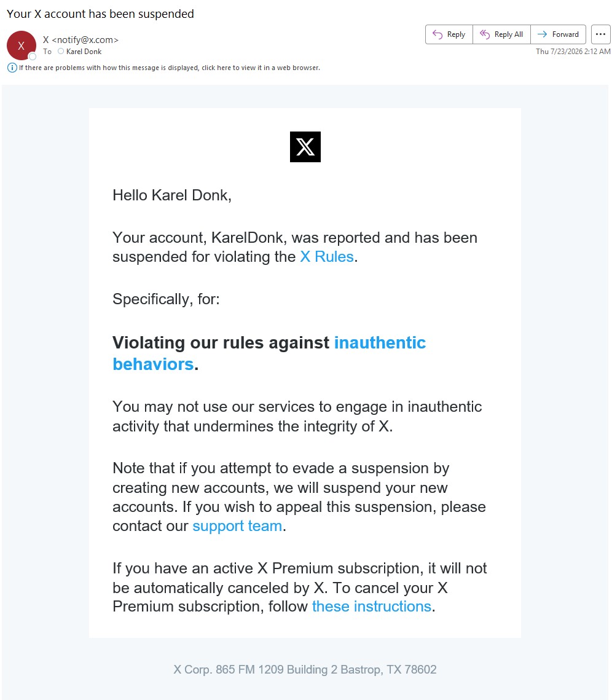Image resolution: width=612 pixels, height=700 pixels.
Task: Open the more actions ellipsis menu
Action: pyautogui.click(x=600, y=34)
